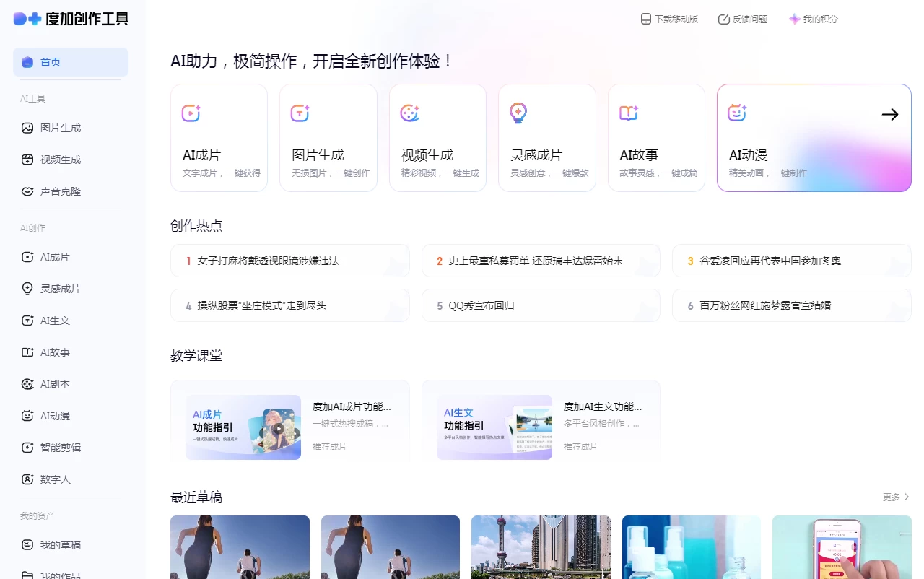924x579 pixels.
Task: Click 下载移动版 at the top bar
Action: tap(668, 19)
